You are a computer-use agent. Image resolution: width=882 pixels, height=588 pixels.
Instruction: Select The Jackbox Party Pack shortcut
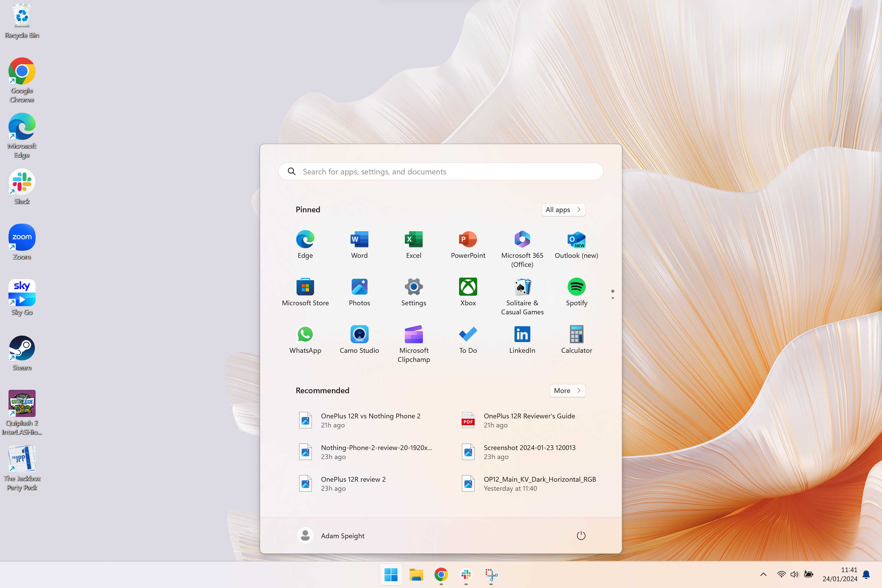pyautogui.click(x=22, y=468)
